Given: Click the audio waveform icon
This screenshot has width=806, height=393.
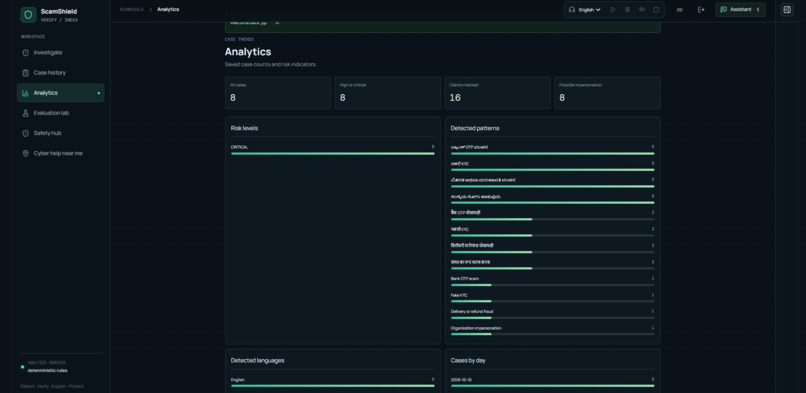Looking at the screenshot, I should (x=642, y=10).
